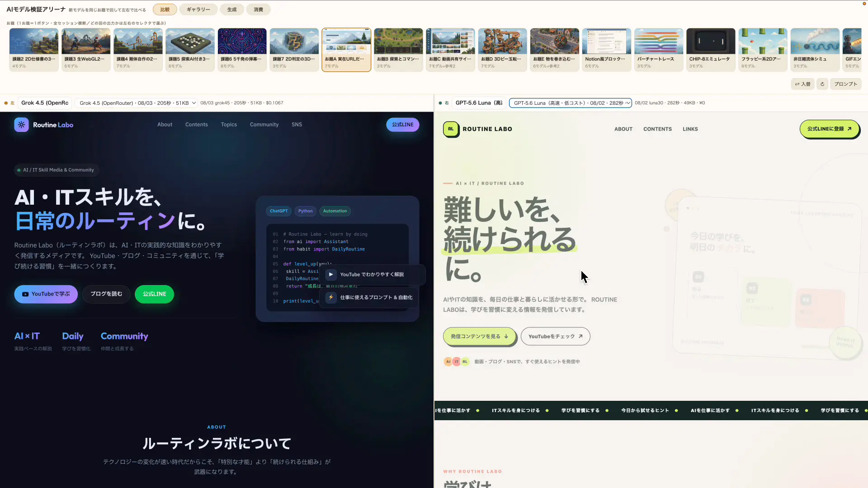Click the 入替 swap button
Image resolution: width=868 pixels, height=488 pixels.
click(802, 84)
